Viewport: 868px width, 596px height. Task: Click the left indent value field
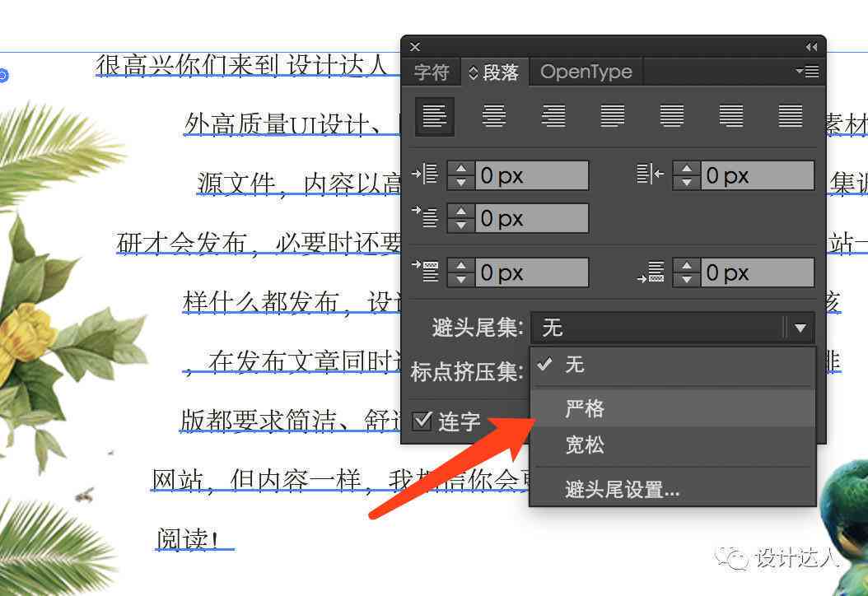[x=531, y=175]
